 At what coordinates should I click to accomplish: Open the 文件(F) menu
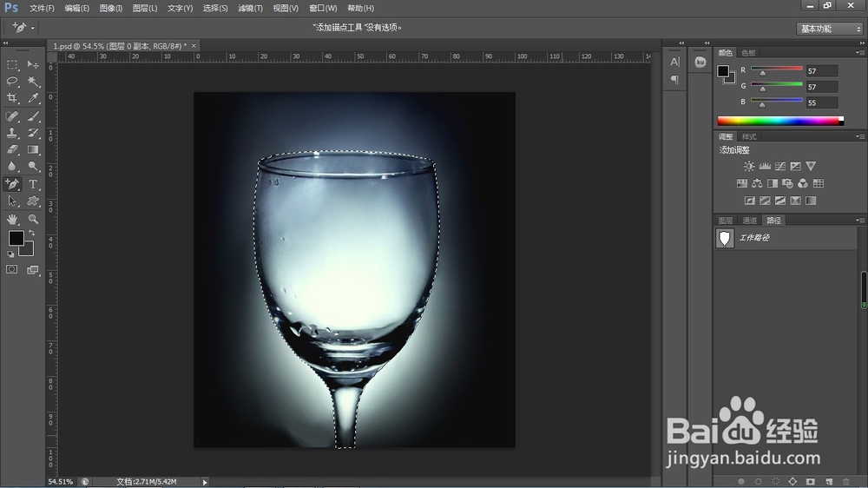[42, 9]
